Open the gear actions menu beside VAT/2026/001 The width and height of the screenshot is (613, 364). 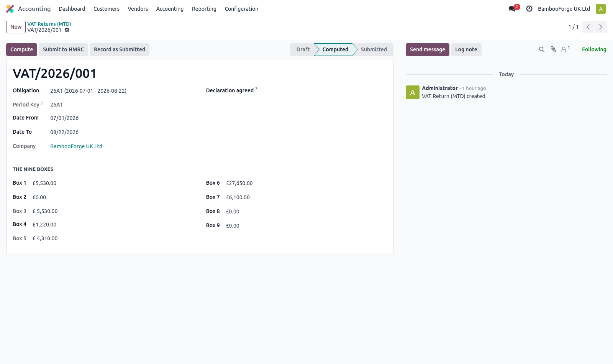click(x=67, y=30)
